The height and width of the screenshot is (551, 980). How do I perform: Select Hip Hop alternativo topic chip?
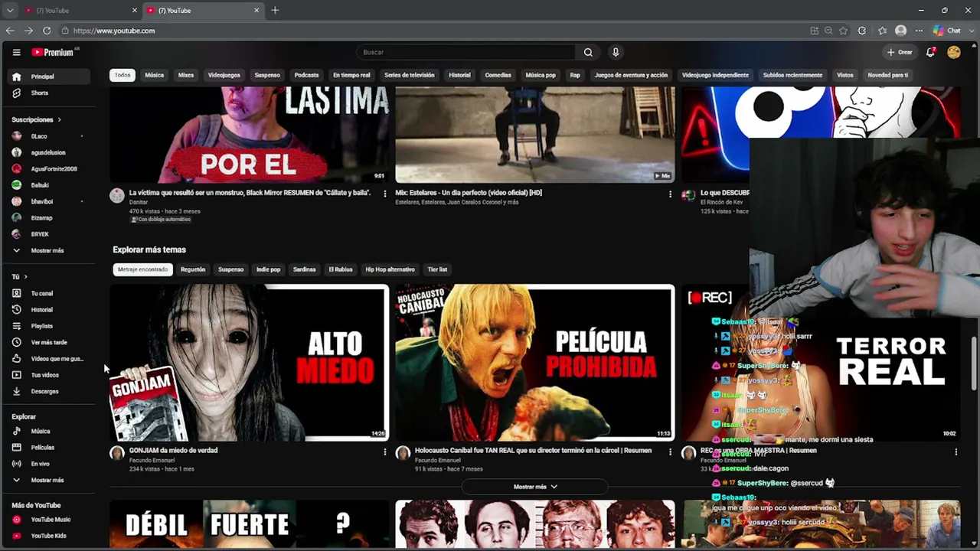point(390,269)
